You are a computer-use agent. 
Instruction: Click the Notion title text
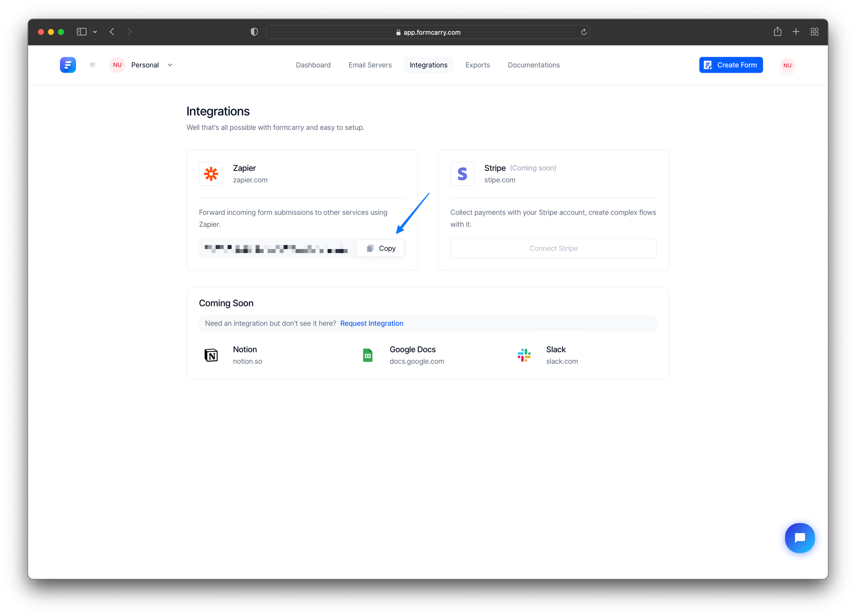[245, 349]
